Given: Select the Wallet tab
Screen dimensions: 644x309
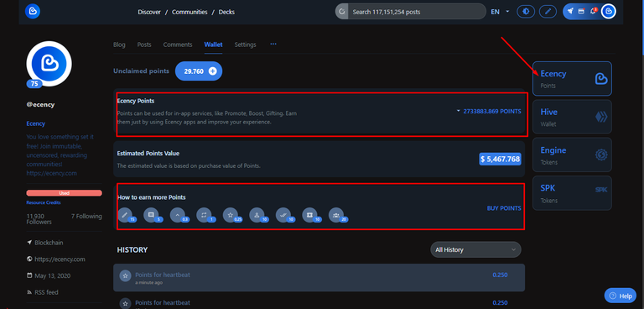Looking at the screenshot, I should pos(213,45).
